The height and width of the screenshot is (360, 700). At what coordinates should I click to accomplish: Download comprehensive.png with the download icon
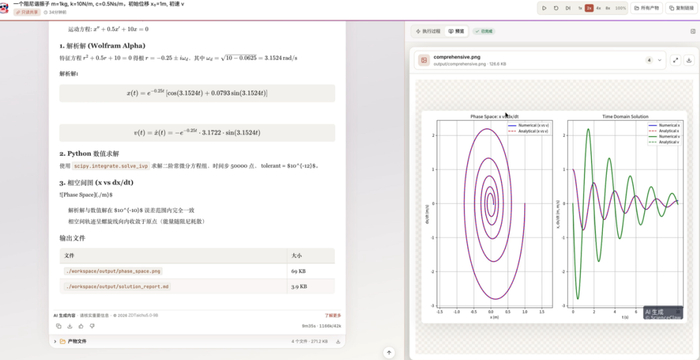tap(689, 60)
